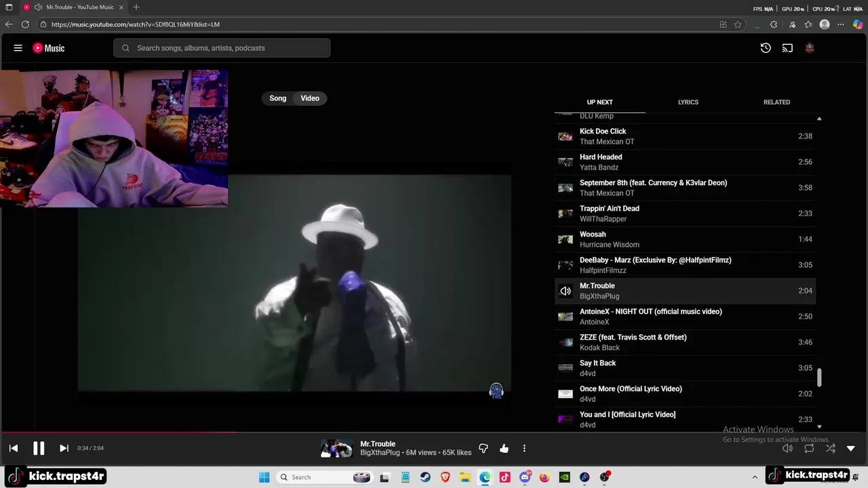Open the Kodak Black artist link
This screenshot has height=488, width=868.
[599, 348]
